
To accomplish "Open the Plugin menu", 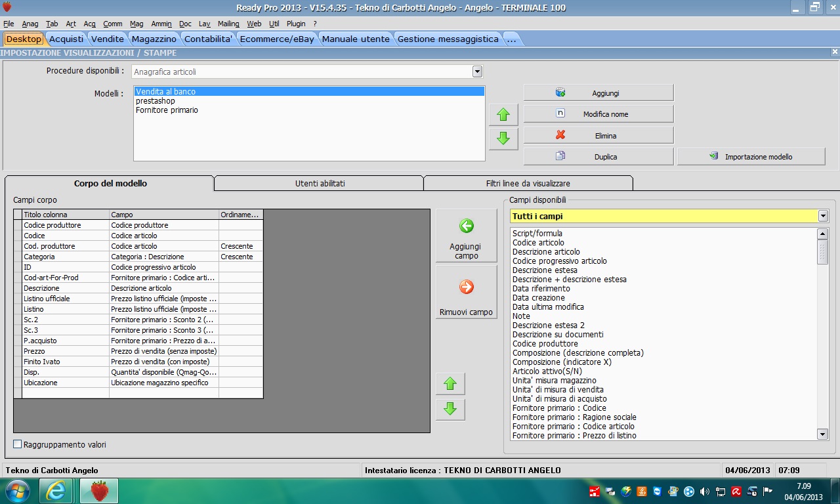I will coord(296,24).
